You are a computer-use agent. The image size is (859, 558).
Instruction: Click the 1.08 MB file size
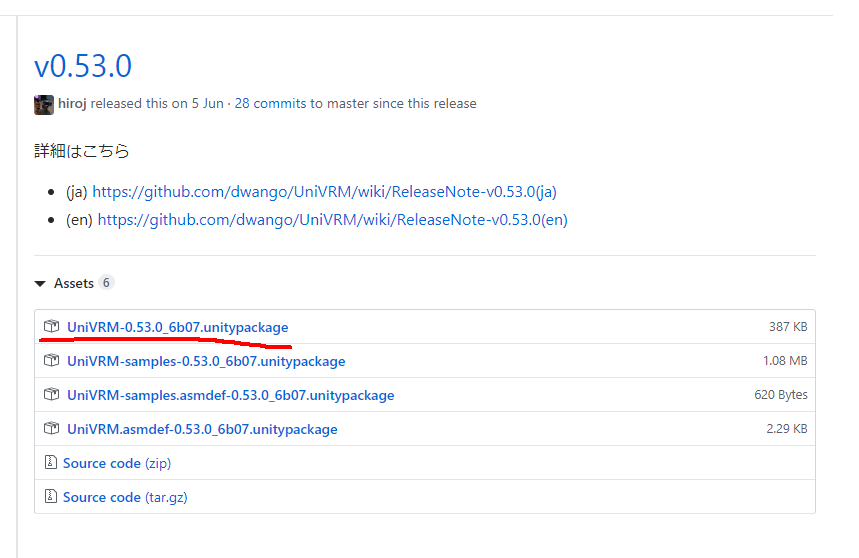785,361
